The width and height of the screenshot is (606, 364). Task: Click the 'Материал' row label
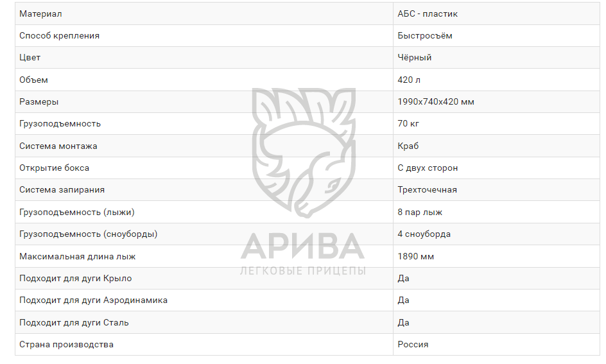point(41,13)
